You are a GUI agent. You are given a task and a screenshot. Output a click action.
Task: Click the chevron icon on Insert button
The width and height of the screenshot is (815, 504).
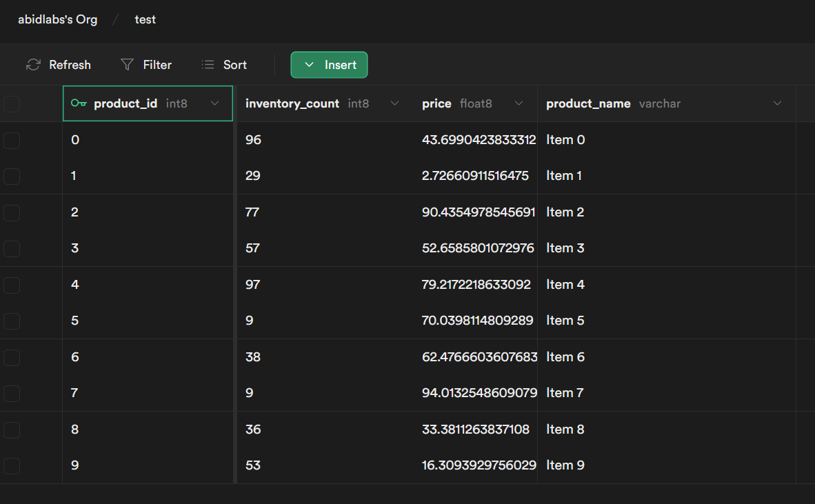pyautogui.click(x=309, y=65)
